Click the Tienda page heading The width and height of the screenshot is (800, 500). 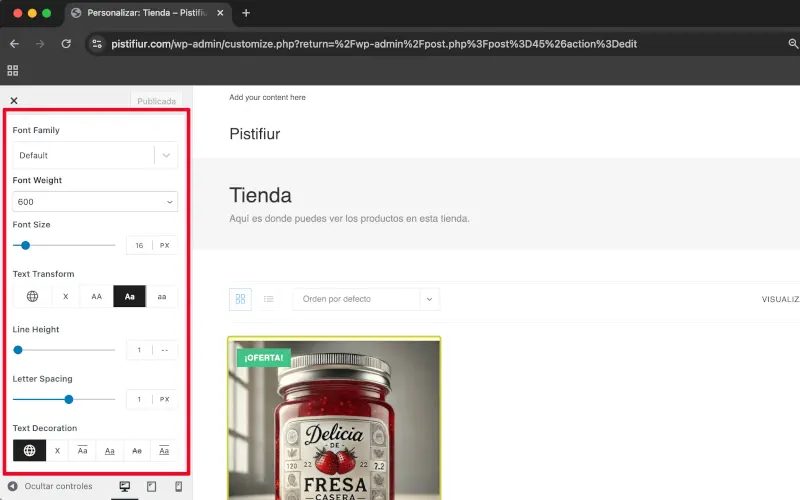260,195
